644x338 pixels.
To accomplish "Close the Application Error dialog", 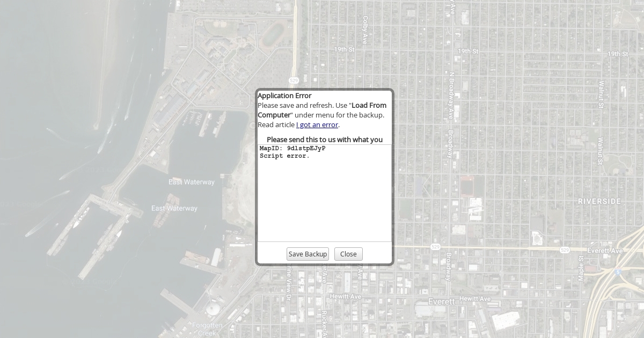I will point(348,254).
